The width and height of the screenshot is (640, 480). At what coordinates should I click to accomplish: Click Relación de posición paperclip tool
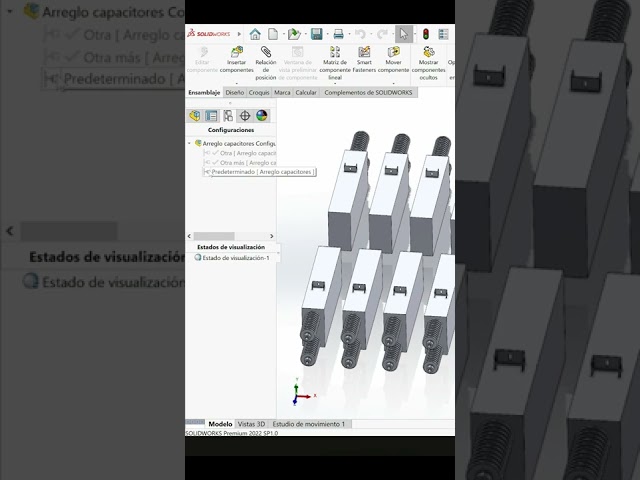266,63
